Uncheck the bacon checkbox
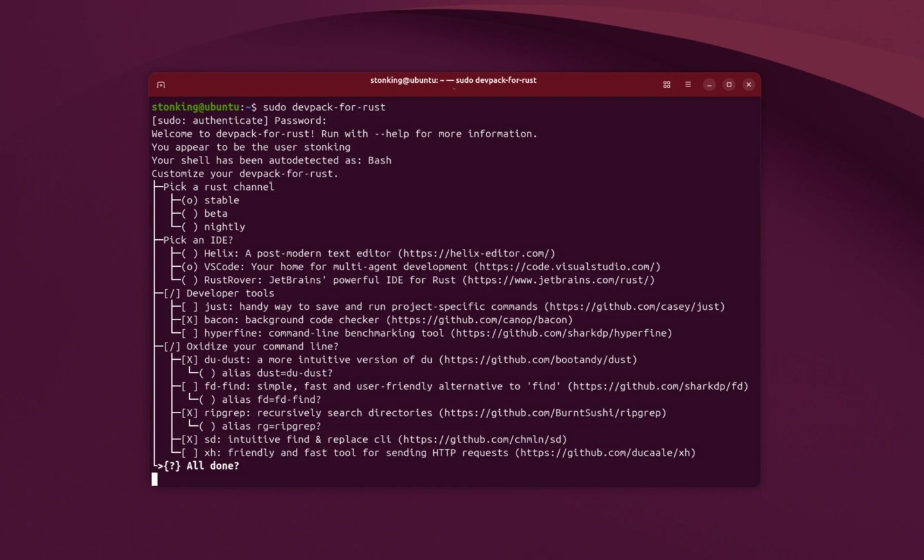Viewport: 924px width, 560px height. tap(189, 320)
